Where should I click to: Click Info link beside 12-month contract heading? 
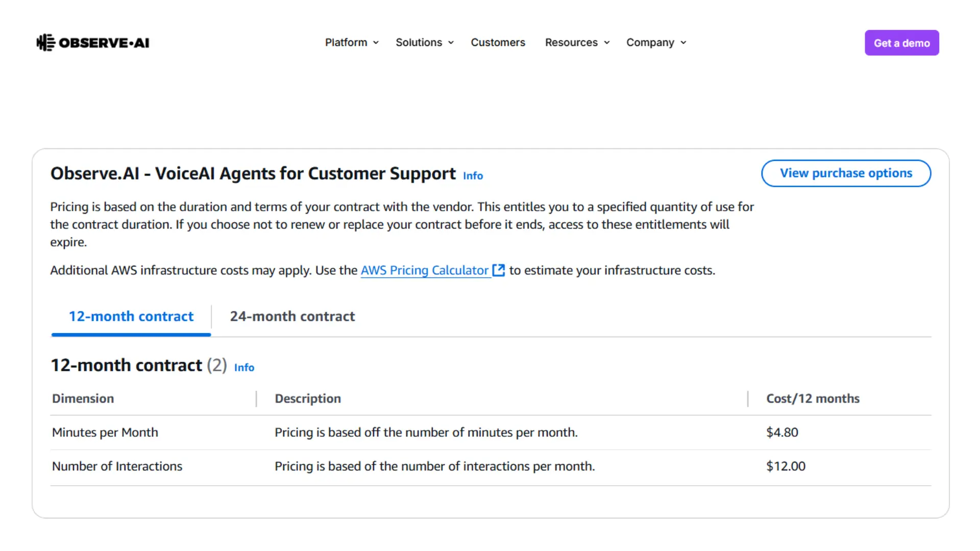[244, 367]
